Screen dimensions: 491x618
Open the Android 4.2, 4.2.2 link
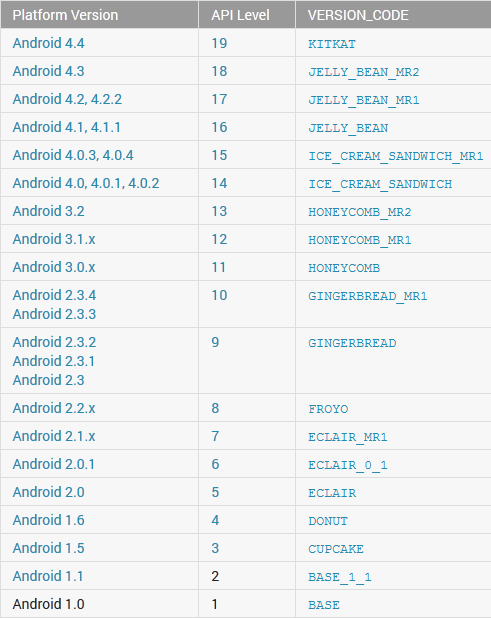tap(67, 99)
